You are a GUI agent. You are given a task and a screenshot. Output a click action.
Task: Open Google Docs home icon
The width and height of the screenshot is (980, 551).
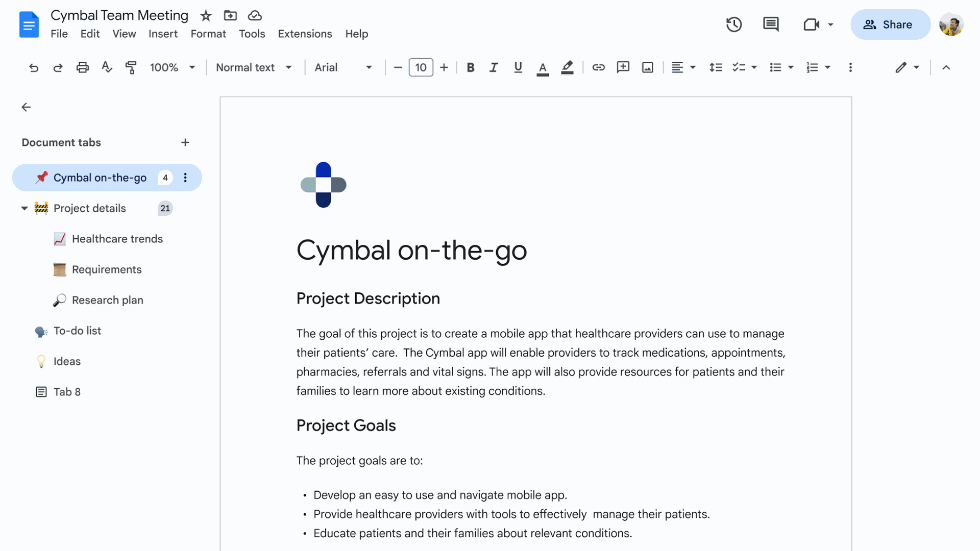[29, 24]
